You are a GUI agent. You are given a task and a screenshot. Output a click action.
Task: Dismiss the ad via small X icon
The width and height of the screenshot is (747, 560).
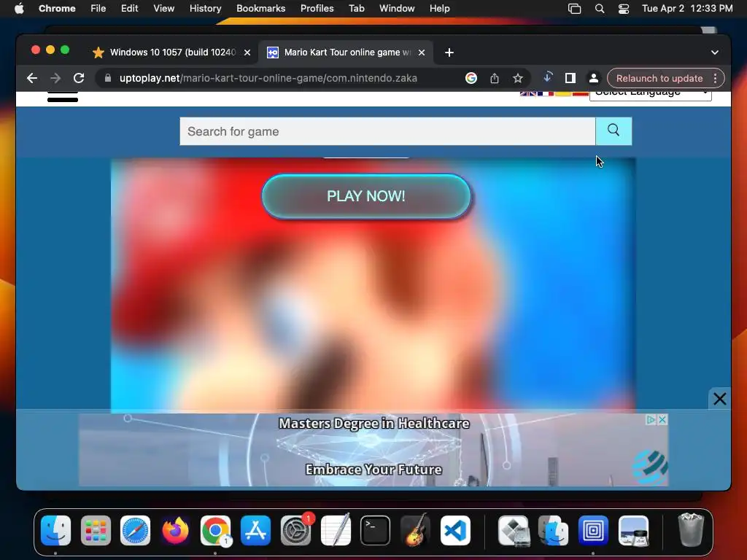tap(662, 419)
